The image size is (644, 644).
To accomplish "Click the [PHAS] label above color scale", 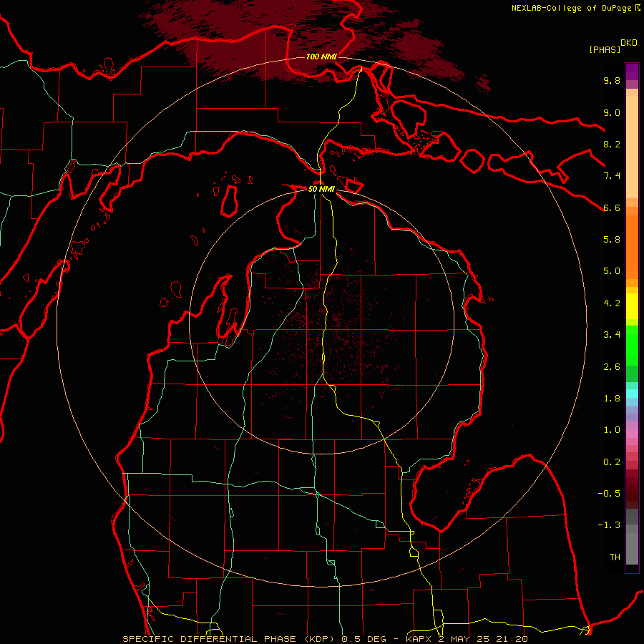I will coord(605,49).
